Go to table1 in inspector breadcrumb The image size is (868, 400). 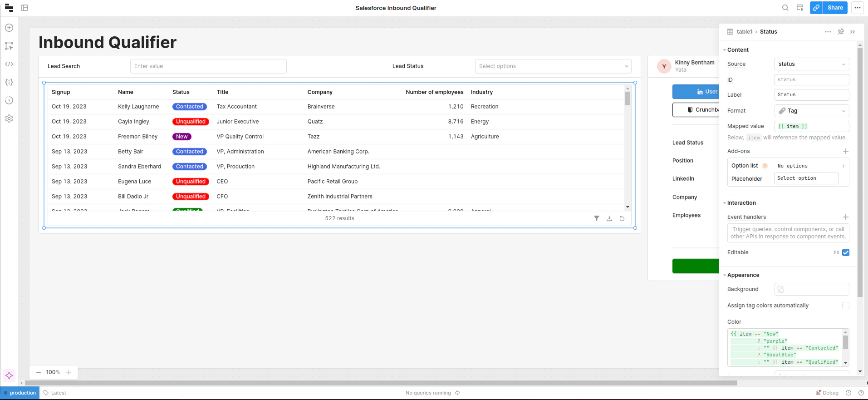[x=745, y=32]
